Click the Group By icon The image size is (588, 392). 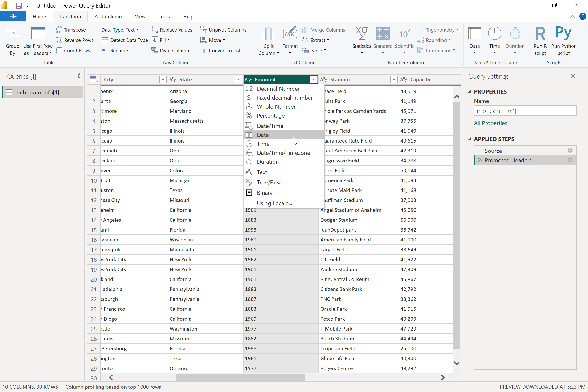[12, 34]
